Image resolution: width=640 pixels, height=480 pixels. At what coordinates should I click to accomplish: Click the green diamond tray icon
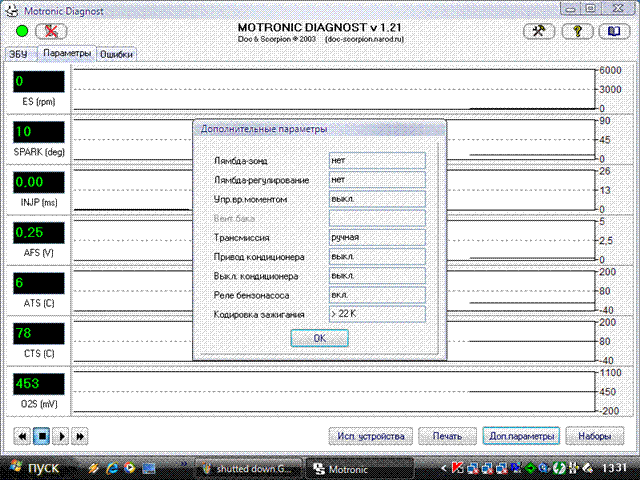pos(530,469)
